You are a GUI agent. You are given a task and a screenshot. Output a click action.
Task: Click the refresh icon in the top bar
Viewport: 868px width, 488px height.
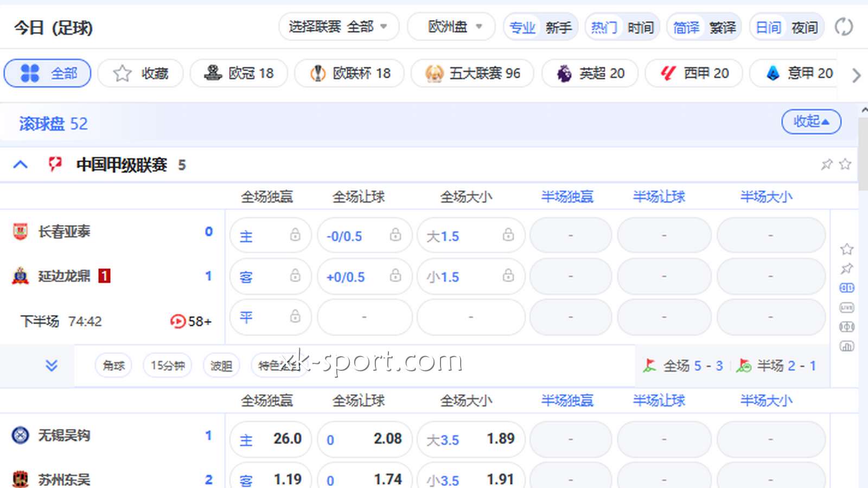844,27
